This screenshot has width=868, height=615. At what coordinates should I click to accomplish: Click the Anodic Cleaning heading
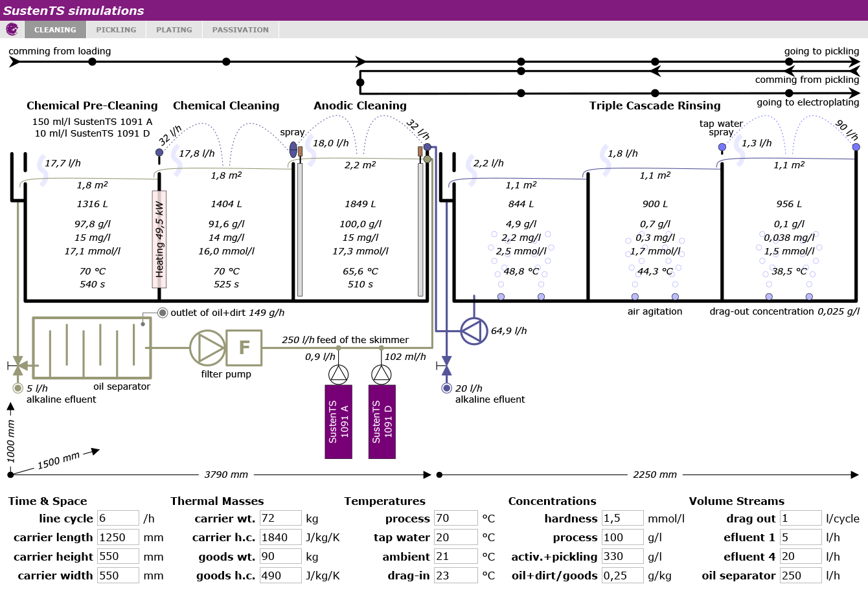point(360,106)
